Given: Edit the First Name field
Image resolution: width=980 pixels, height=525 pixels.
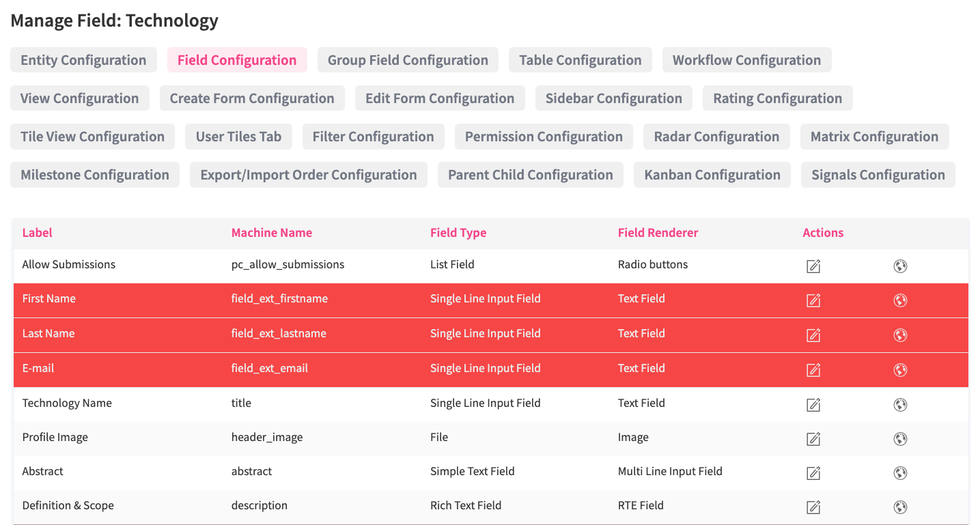Looking at the screenshot, I should (813, 300).
